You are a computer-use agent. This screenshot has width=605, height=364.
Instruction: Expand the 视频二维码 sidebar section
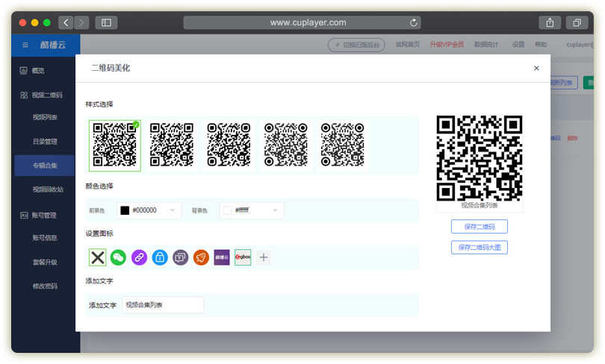pos(46,95)
